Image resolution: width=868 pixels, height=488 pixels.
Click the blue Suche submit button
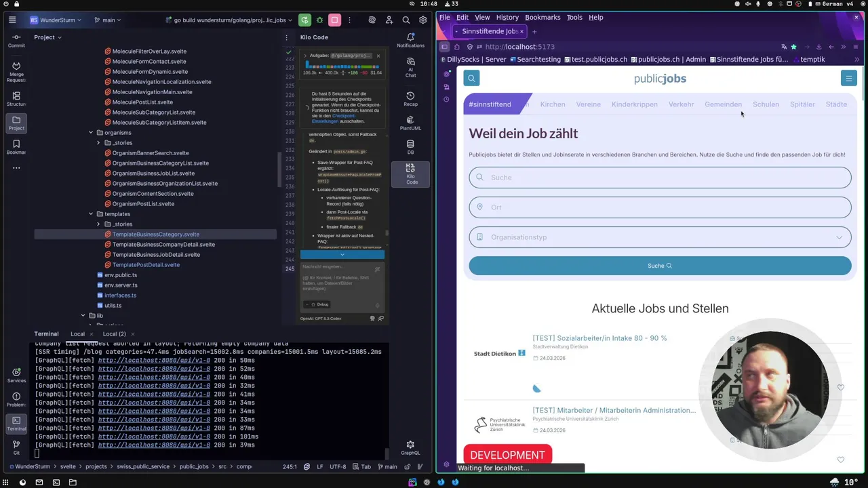660,266
